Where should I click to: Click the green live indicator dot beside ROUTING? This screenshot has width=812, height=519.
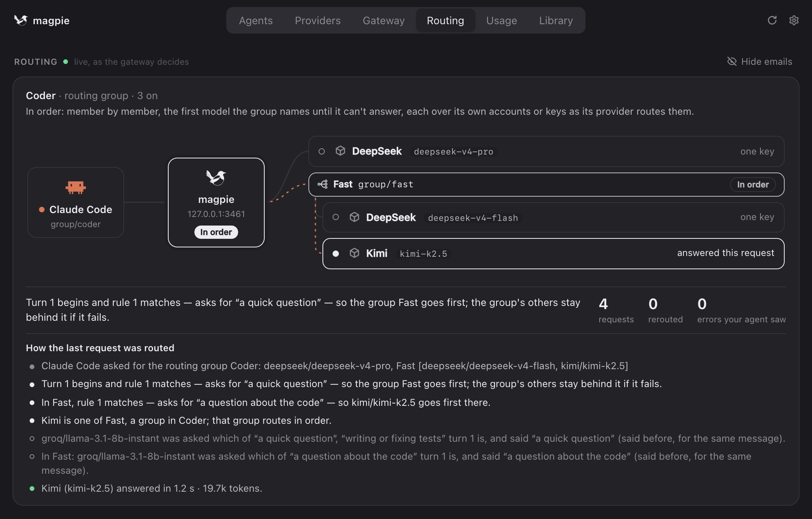tap(66, 62)
